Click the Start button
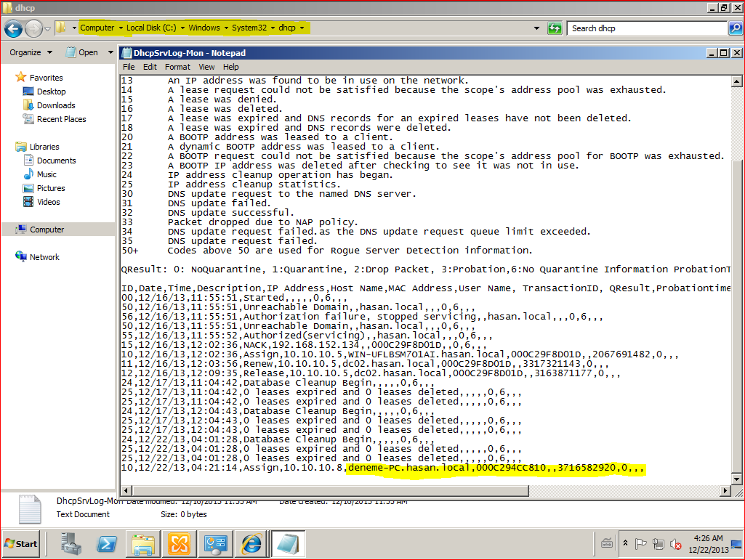Image resolution: width=745 pixels, height=560 pixels. (21, 543)
